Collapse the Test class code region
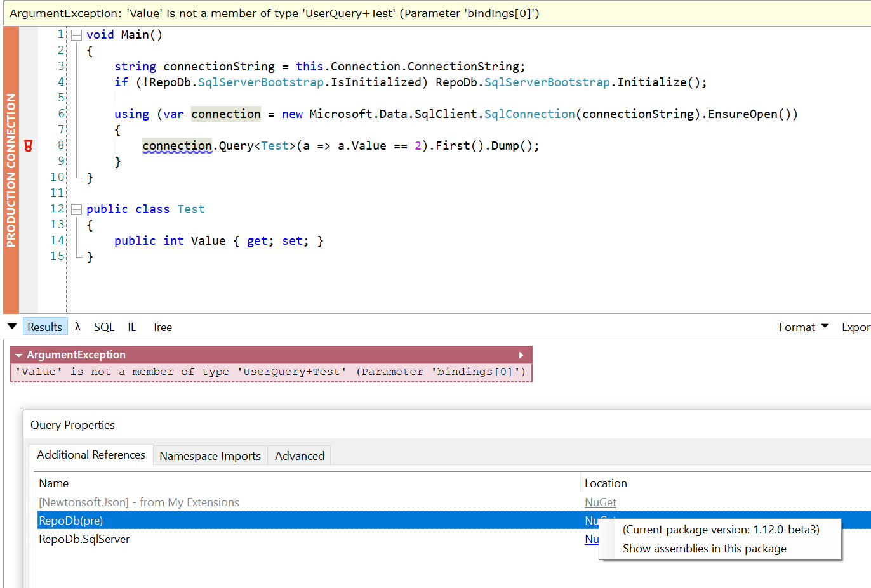This screenshot has height=588, width=871. (x=76, y=209)
